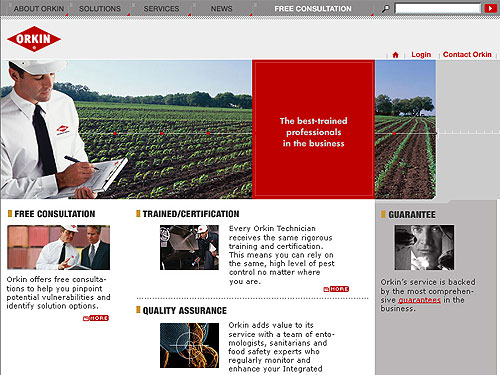Expand the Services navigation menu
The image size is (500, 375).
161,9
